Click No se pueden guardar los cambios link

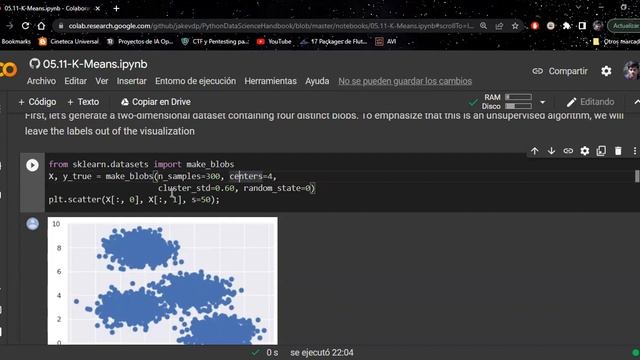pos(405,81)
